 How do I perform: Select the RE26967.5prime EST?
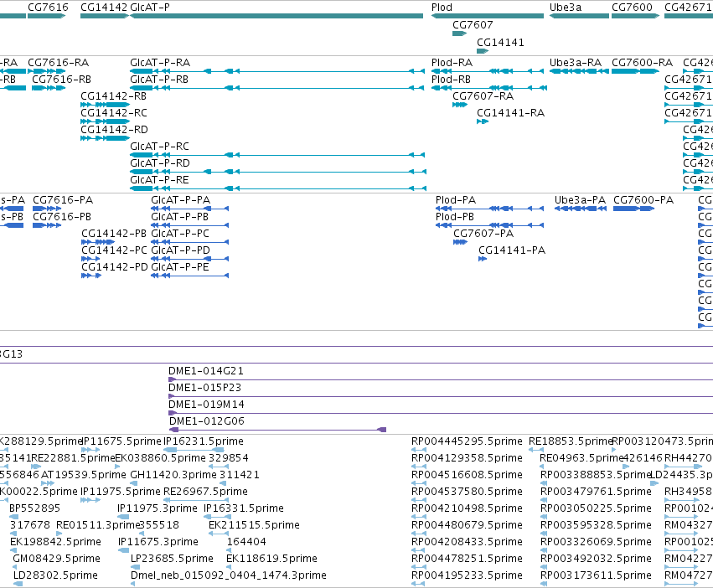pos(196,500)
